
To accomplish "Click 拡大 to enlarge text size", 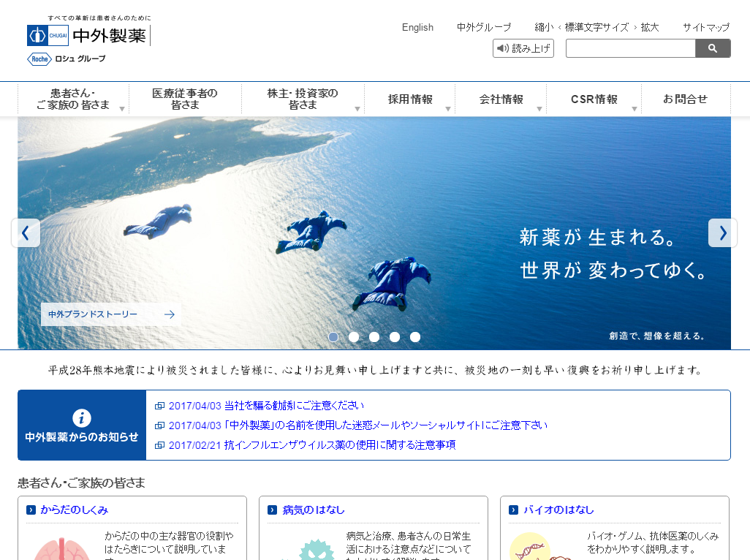I will [650, 27].
